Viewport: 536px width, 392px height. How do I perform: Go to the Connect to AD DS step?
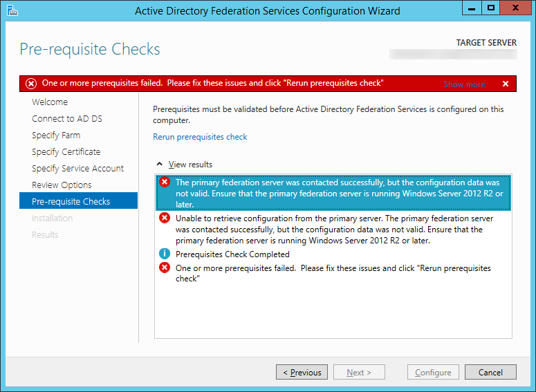(x=67, y=119)
